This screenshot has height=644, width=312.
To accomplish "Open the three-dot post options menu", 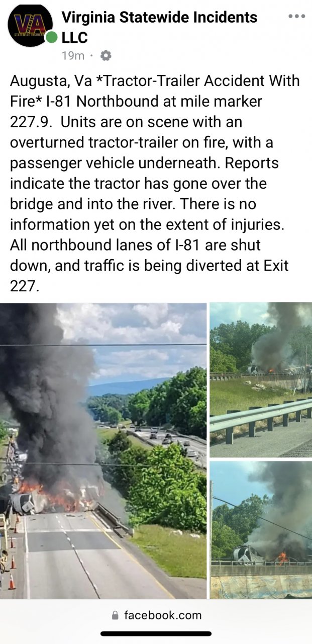I will point(296,17).
